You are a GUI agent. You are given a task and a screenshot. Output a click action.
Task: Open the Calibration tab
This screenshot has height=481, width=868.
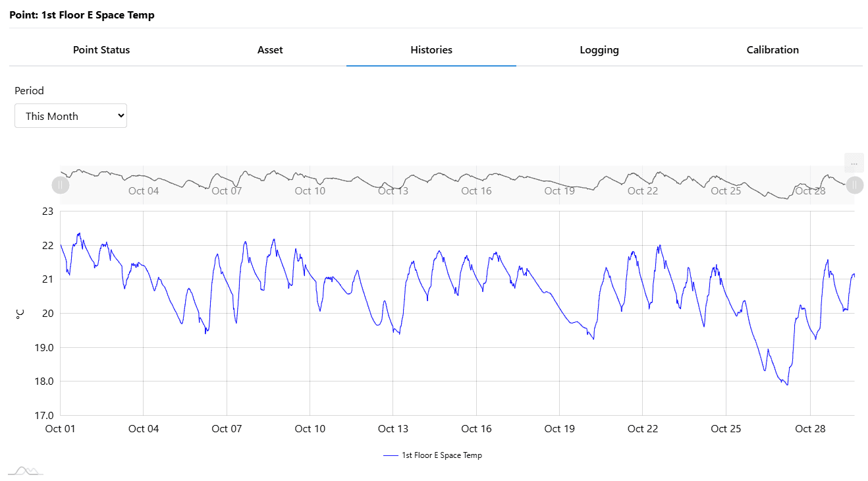[773, 50]
